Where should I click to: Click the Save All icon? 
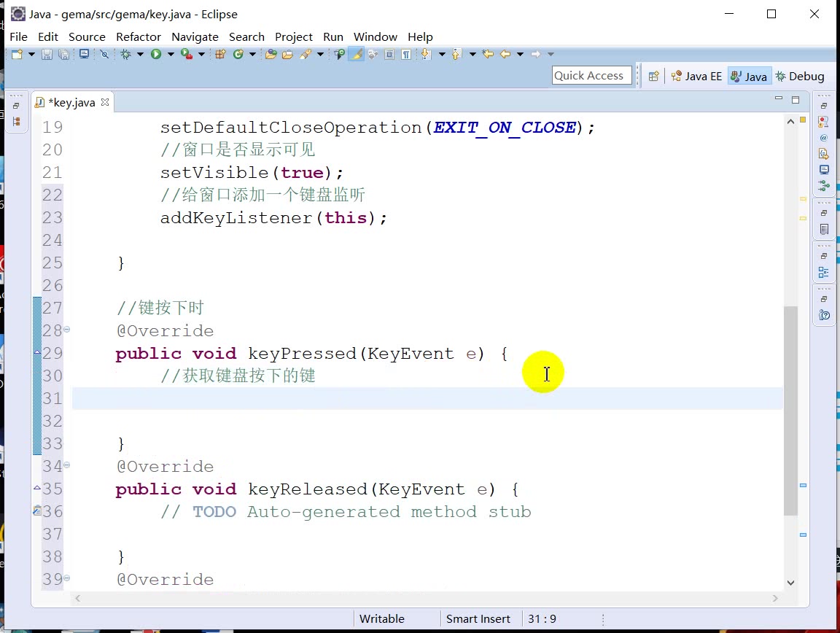click(63, 54)
